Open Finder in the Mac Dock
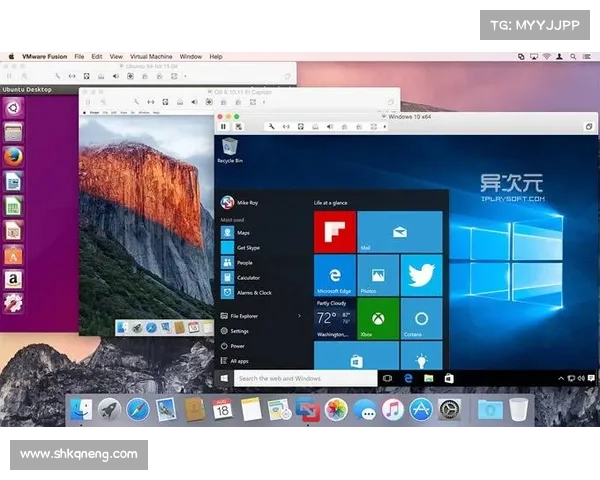 pyautogui.click(x=81, y=410)
